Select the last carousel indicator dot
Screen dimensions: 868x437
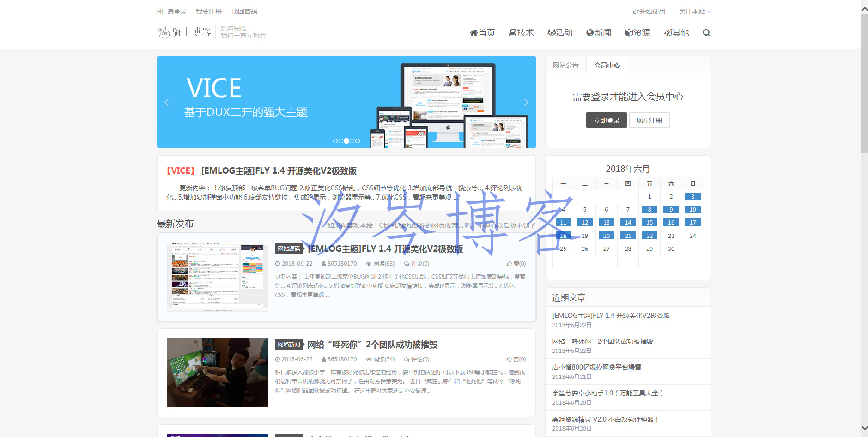358,141
